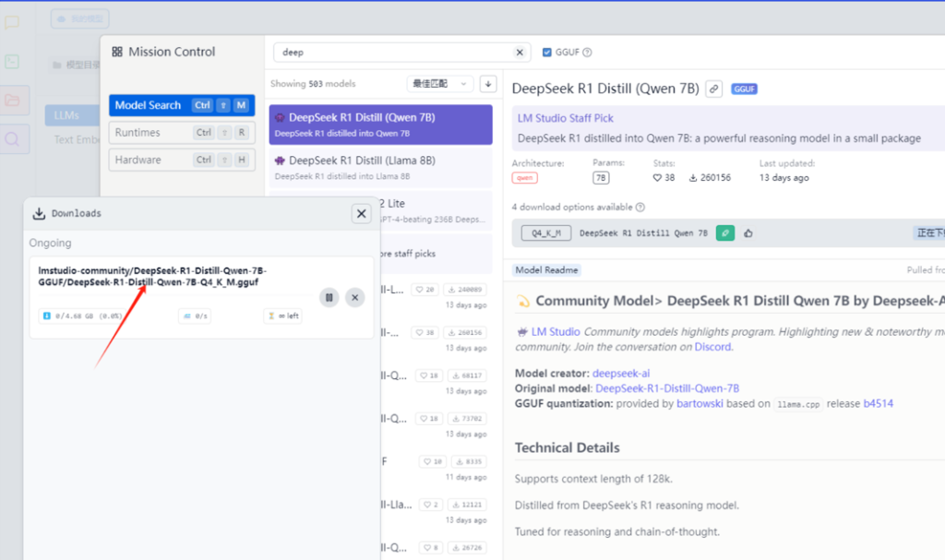Open the Discord link
Screen dimensions: 945x560
click(712, 347)
